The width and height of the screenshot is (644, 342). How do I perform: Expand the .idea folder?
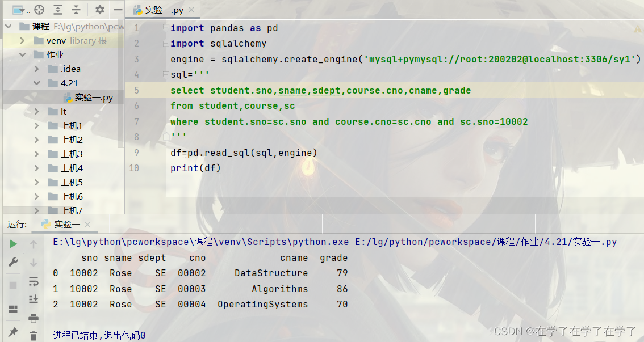click(x=36, y=69)
